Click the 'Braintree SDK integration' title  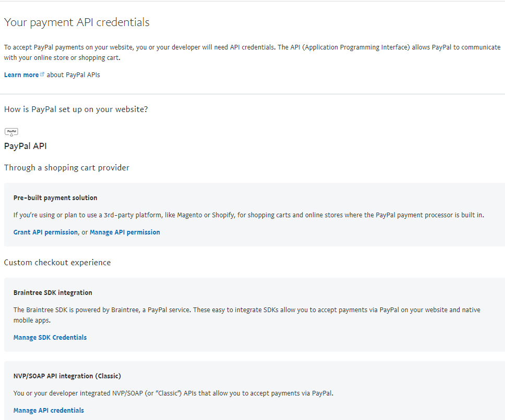[53, 293]
